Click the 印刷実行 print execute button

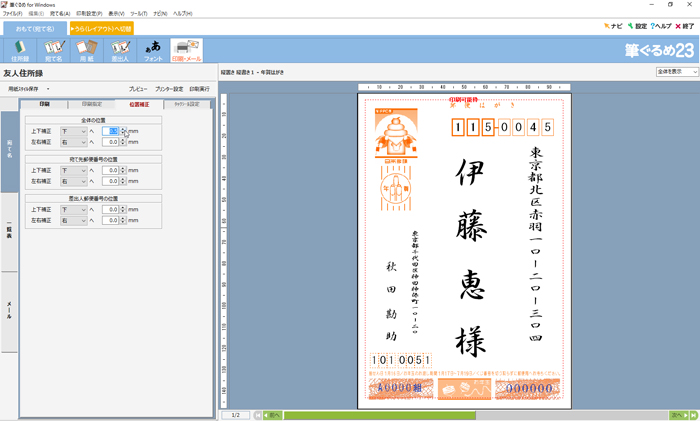(x=201, y=89)
